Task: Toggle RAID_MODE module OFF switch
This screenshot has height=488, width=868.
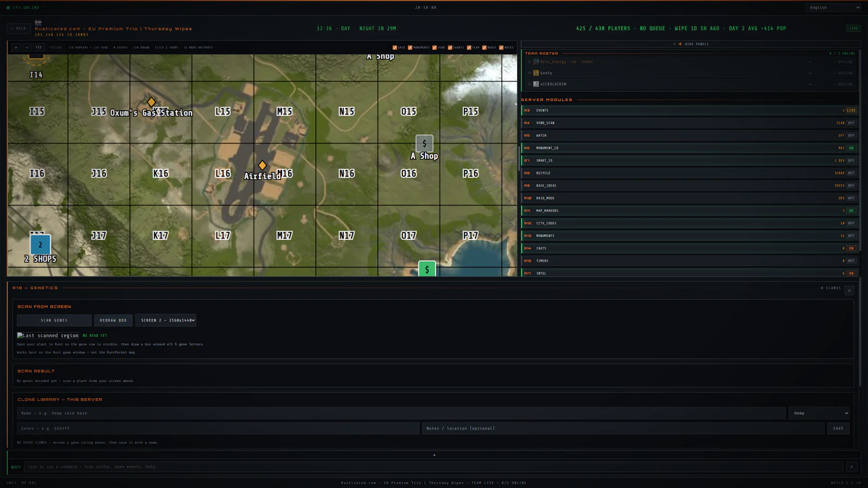Action: point(851,198)
